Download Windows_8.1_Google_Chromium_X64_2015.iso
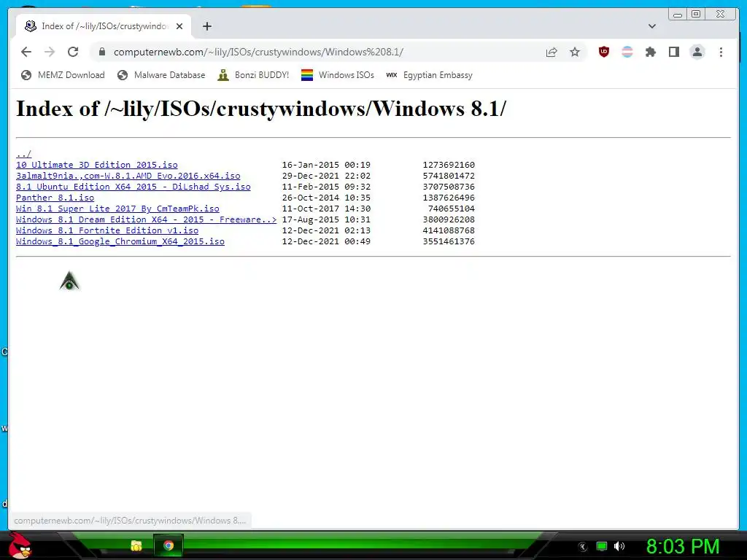Screen dimensions: 747x560 (x=120, y=241)
